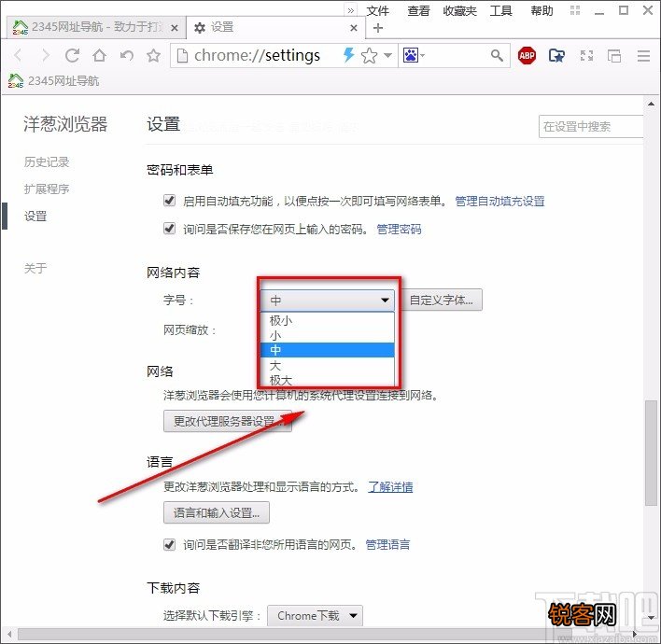Open 历史记录 in sidebar
The image size is (661, 644).
pos(47,161)
